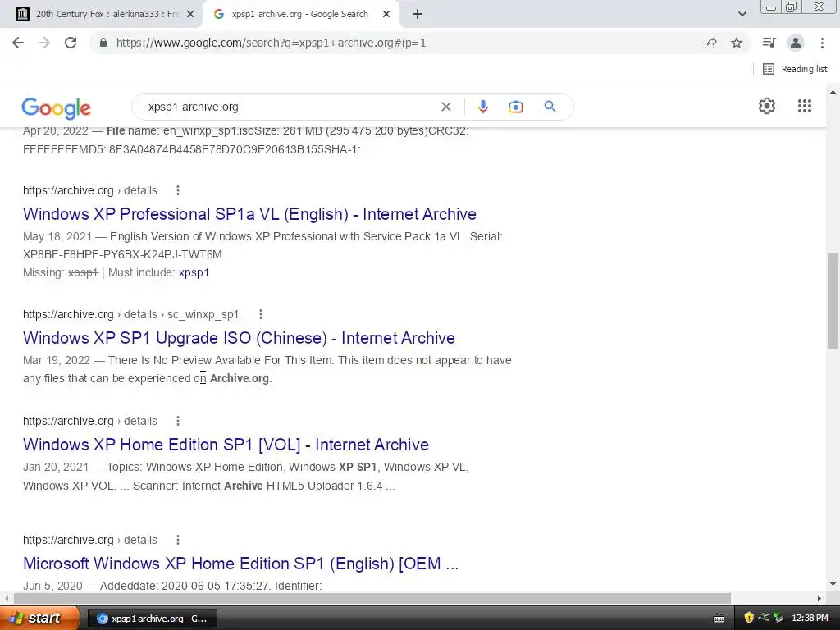This screenshot has width=840, height=630.
Task: Open a new browser tab
Action: 418,15
